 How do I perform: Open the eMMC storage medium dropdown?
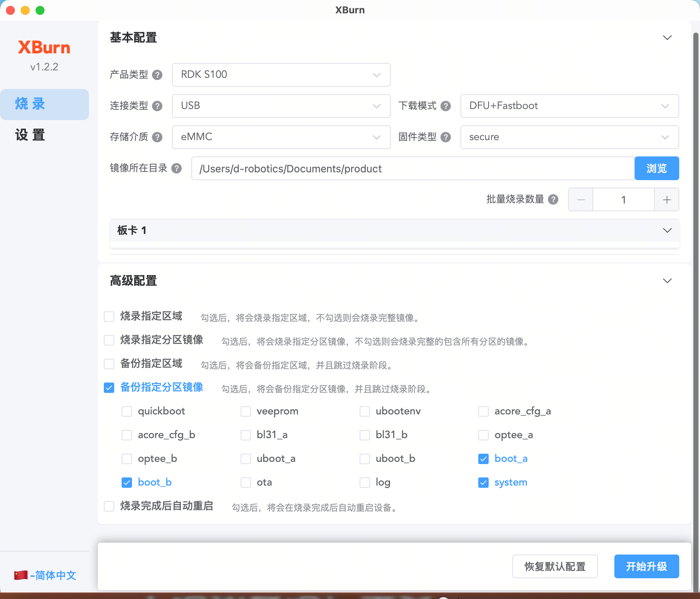[281, 137]
